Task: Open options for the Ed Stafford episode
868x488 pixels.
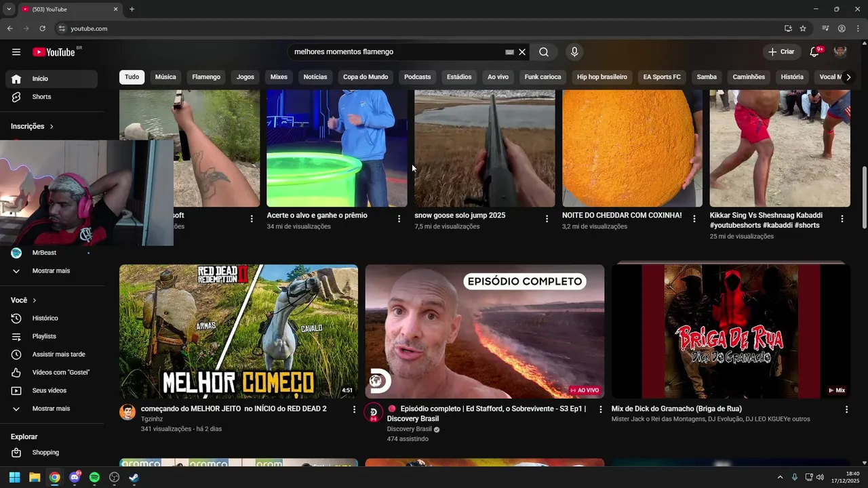Action: click(600, 409)
